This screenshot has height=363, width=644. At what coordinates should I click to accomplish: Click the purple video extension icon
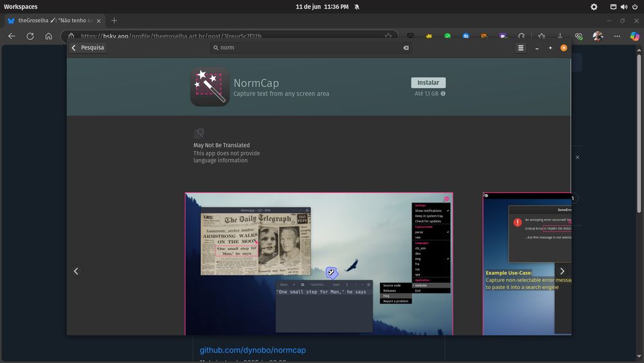tap(503, 36)
